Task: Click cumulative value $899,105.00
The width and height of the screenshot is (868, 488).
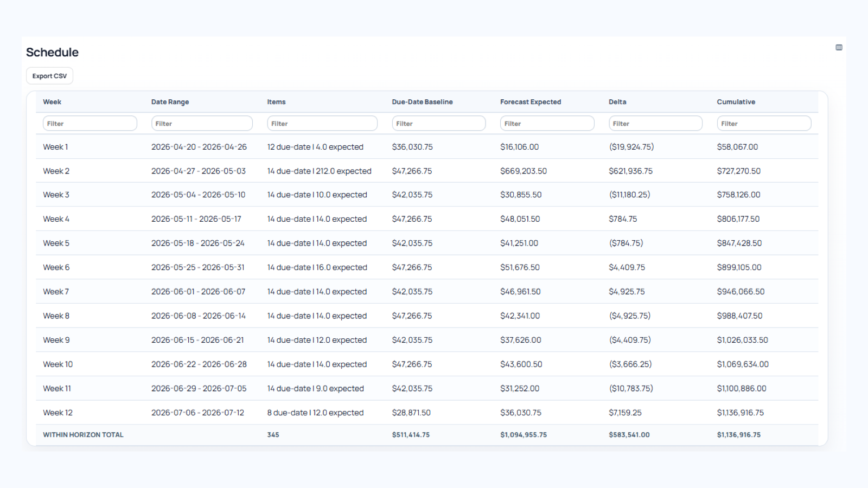Action: pos(739,267)
